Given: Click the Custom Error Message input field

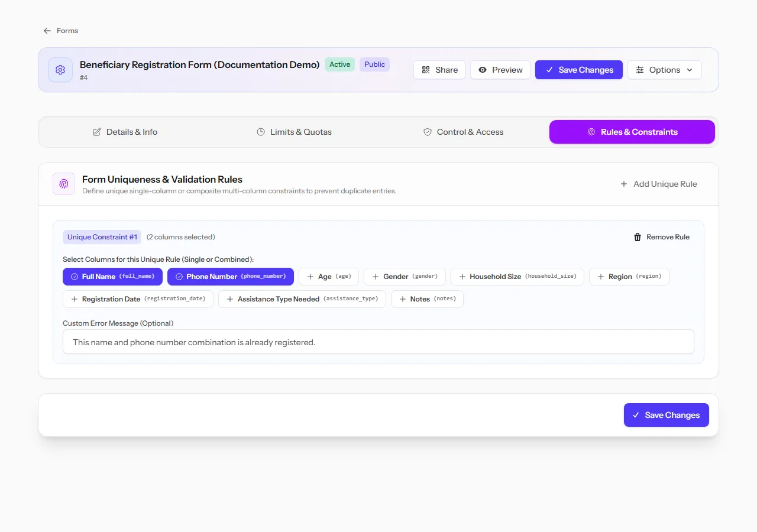Looking at the screenshot, I should tap(378, 342).
